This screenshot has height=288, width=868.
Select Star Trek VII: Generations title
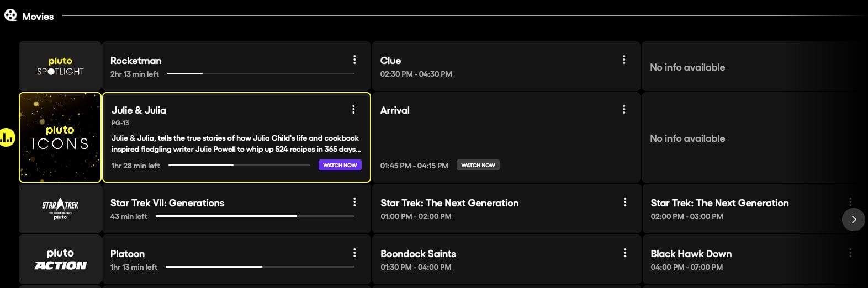pos(167,203)
